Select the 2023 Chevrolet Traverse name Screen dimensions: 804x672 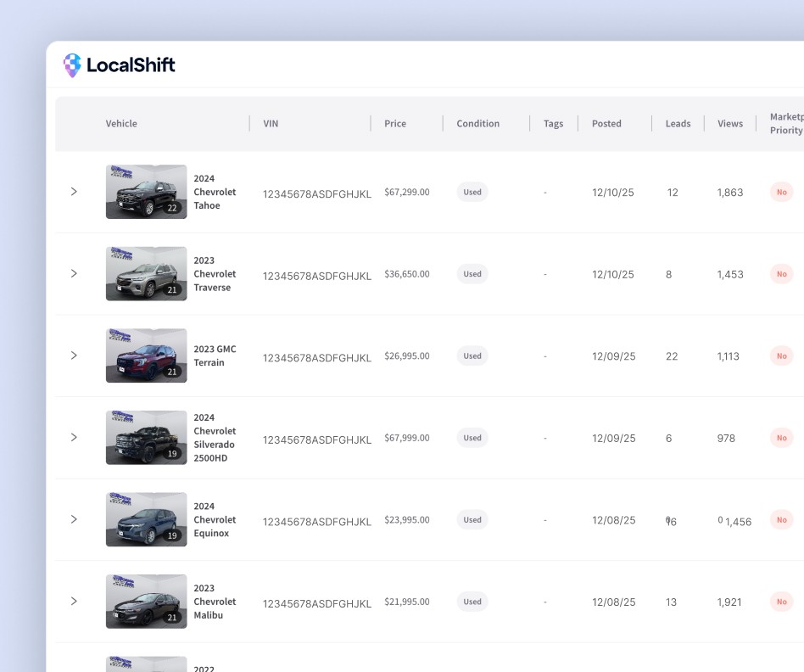tap(215, 274)
